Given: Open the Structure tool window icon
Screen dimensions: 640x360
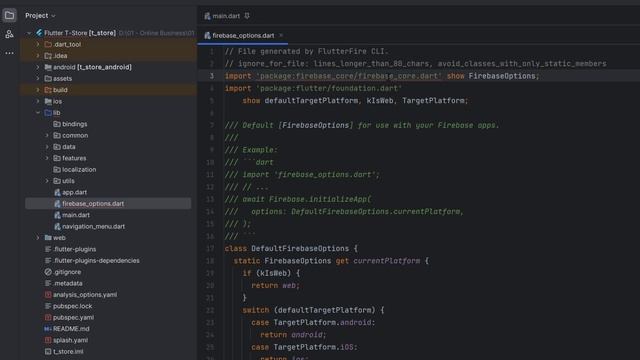Looking at the screenshot, I should click(9, 34).
